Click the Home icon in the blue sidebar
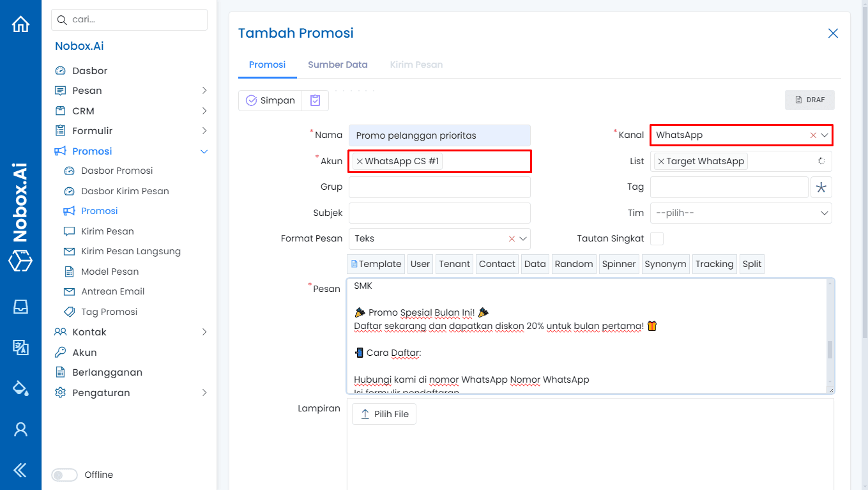The height and width of the screenshot is (490, 868). [21, 23]
